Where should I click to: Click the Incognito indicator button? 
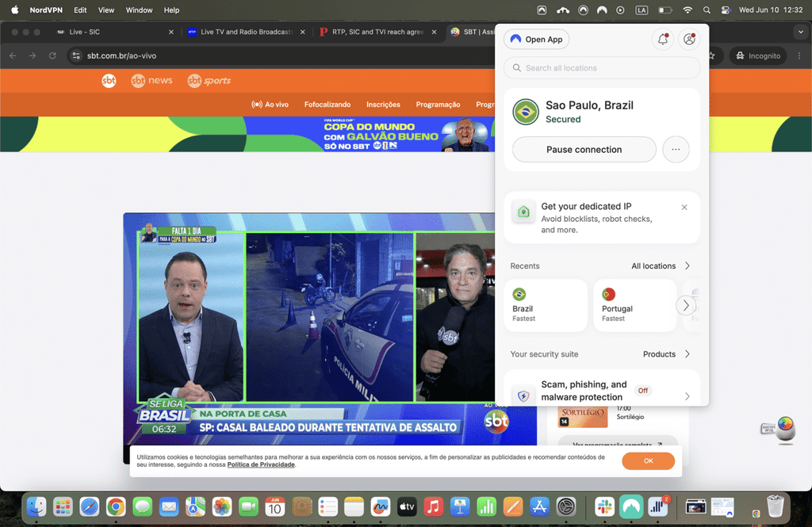pos(758,55)
